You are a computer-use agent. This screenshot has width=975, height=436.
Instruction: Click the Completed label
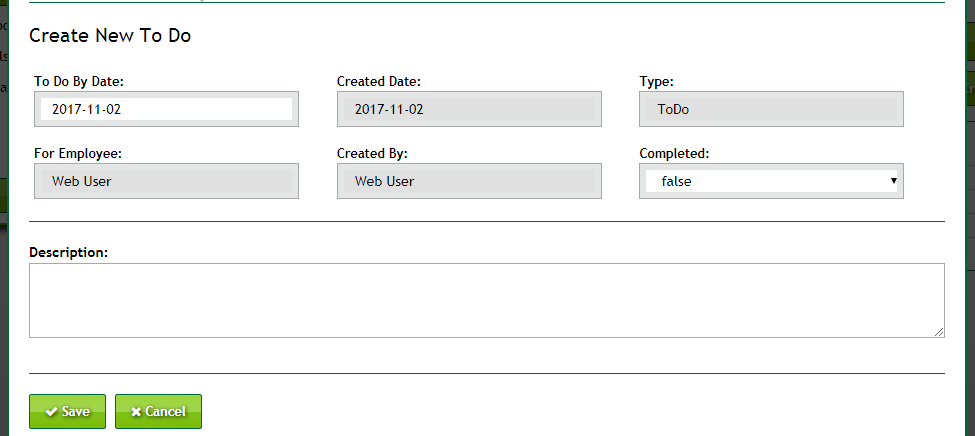pyautogui.click(x=675, y=153)
